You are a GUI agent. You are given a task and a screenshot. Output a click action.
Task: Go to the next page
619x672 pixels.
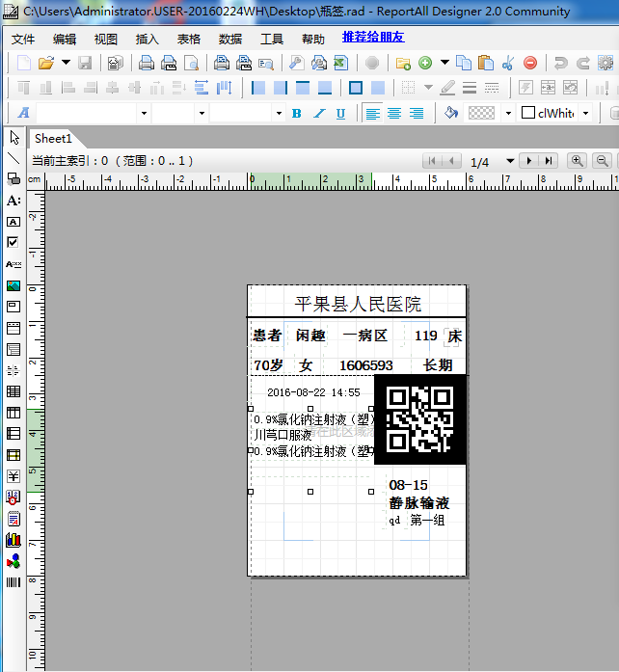click(529, 161)
